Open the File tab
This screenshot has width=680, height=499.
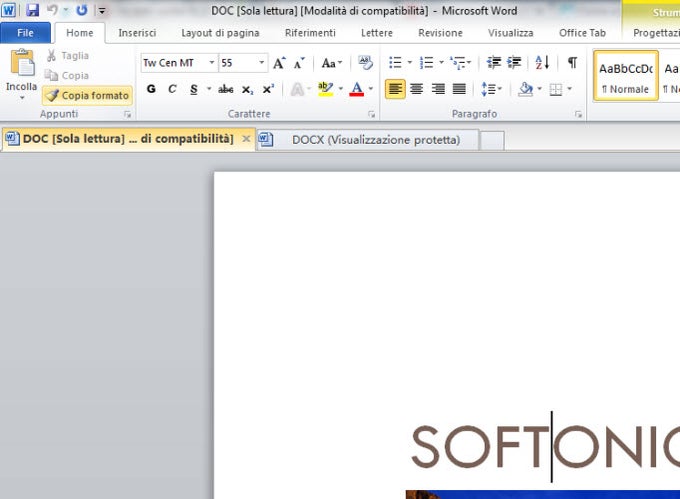[x=25, y=33]
